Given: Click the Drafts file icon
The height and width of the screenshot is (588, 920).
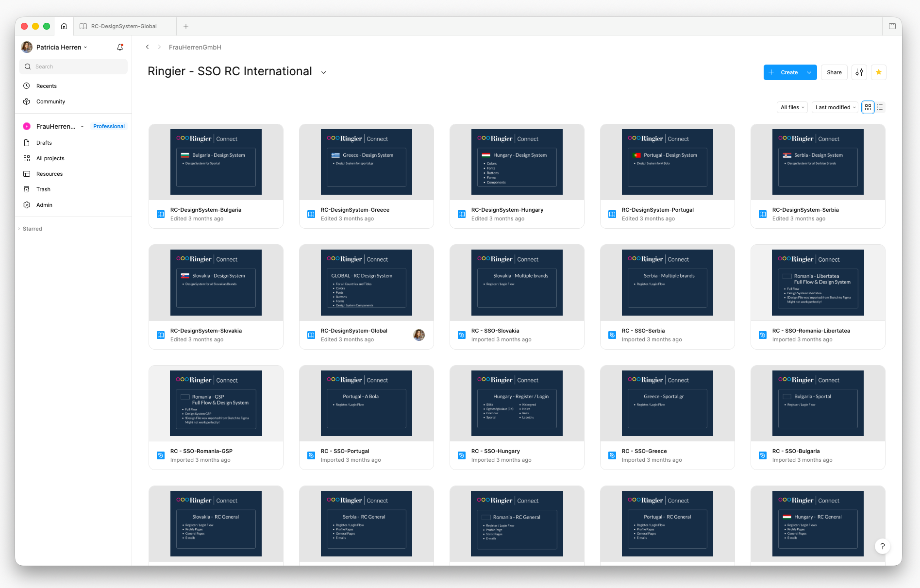Looking at the screenshot, I should coord(27,143).
